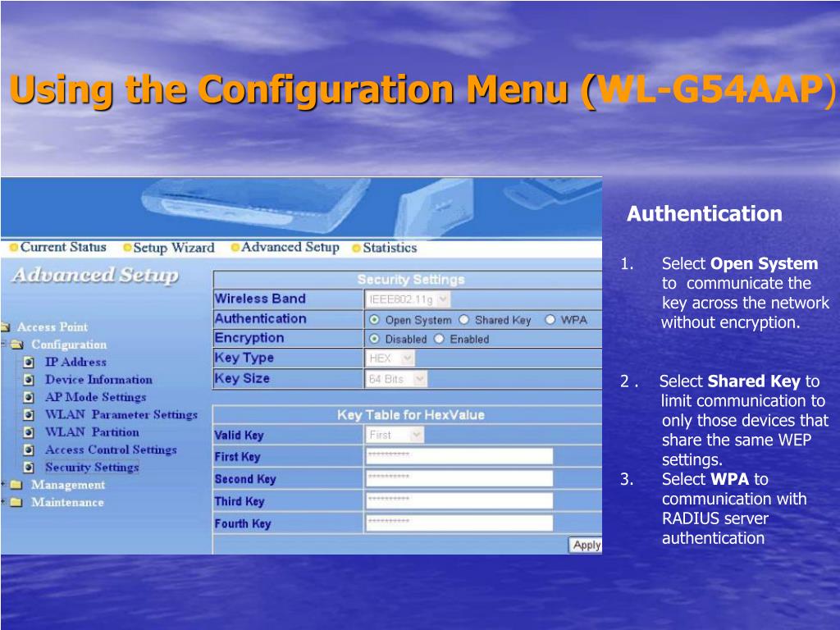The width and height of the screenshot is (840, 630).
Task: Open Access Control Settings
Action: click(111, 450)
